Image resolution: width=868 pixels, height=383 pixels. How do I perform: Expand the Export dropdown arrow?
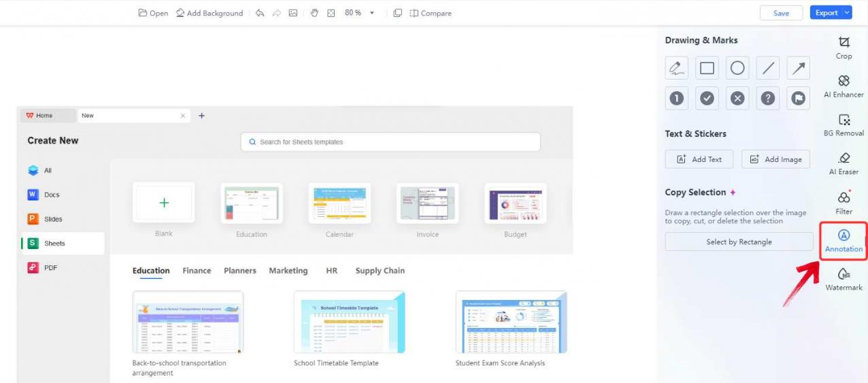(x=847, y=13)
